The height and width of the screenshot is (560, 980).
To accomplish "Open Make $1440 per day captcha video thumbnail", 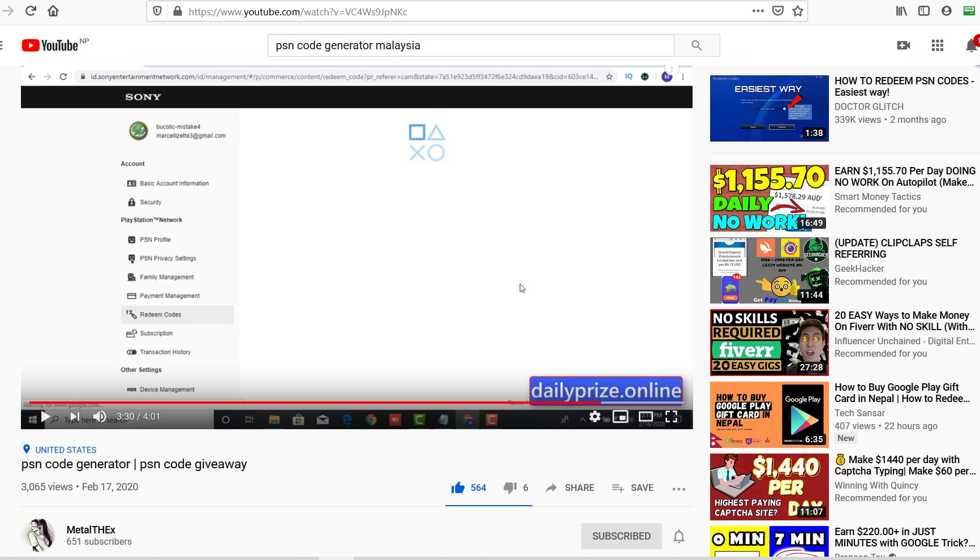I will coord(770,487).
